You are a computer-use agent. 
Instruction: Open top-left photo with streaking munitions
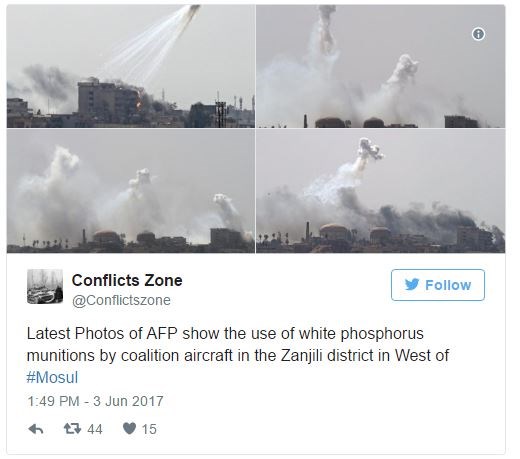pyautogui.click(x=131, y=66)
